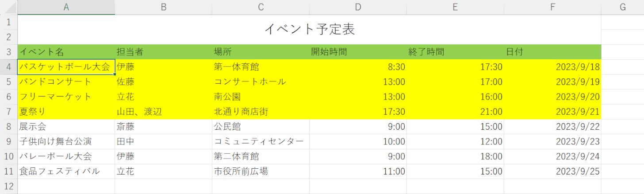Select row 11 header

pyautogui.click(x=9, y=171)
